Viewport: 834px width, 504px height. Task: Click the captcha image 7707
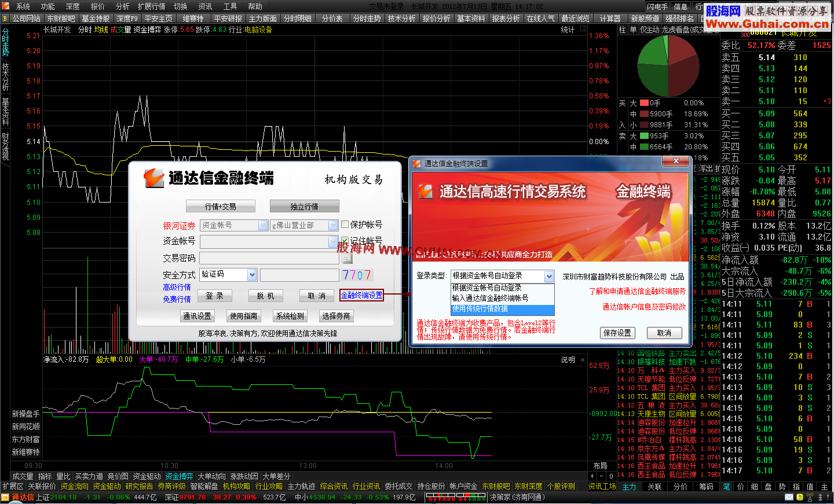click(357, 275)
